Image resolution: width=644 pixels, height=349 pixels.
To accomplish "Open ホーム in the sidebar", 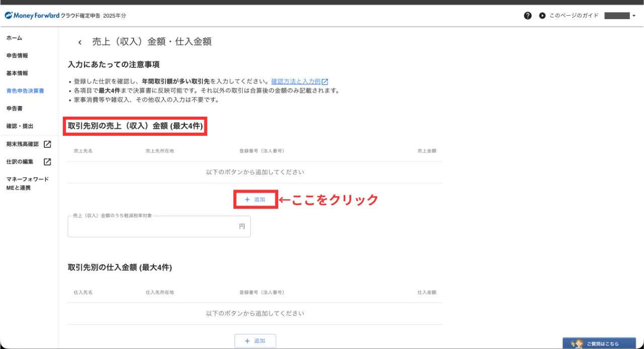I will [14, 38].
